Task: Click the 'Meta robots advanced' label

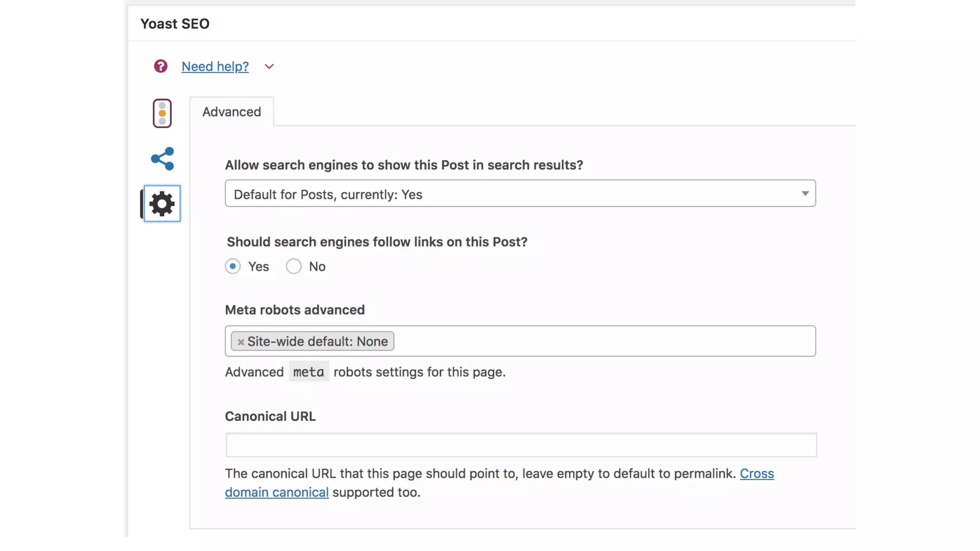Action: (x=295, y=310)
